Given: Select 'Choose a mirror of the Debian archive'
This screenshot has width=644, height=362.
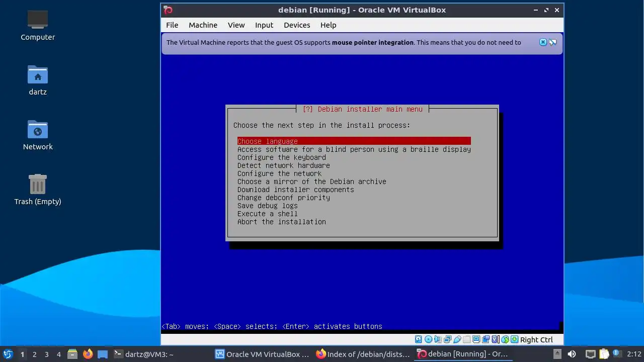Looking at the screenshot, I should pos(312,182).
